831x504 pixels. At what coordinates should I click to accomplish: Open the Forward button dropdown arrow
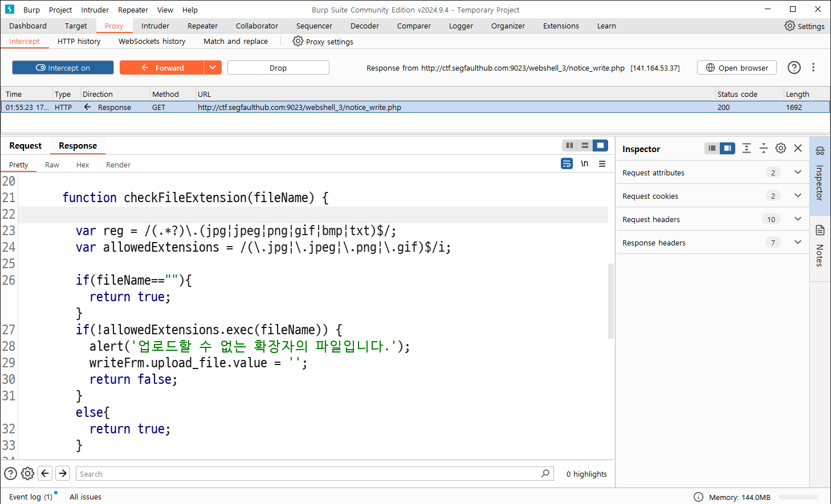213,67
